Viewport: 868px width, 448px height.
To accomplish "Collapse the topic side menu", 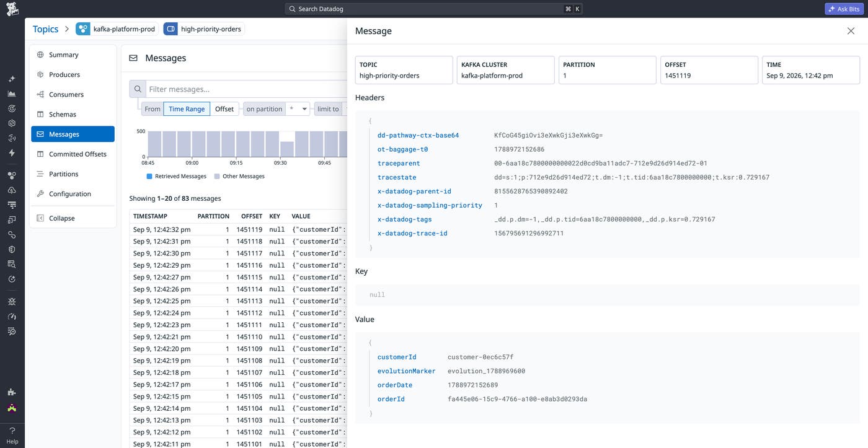I will pos(73,218).
